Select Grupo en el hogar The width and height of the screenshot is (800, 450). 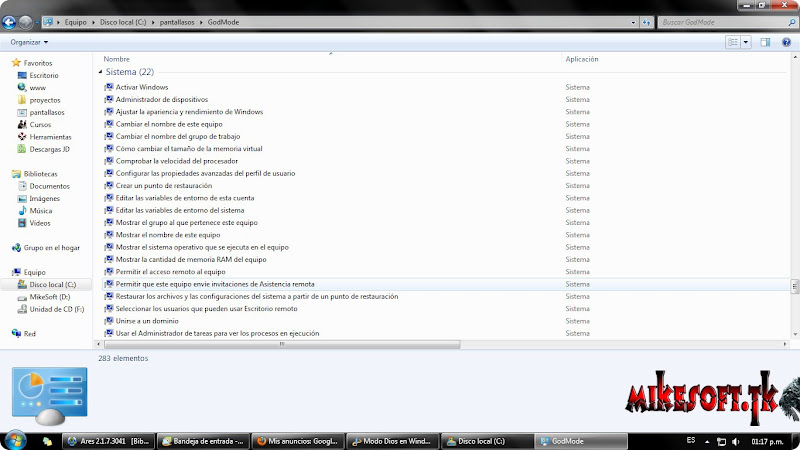(52, 248)
